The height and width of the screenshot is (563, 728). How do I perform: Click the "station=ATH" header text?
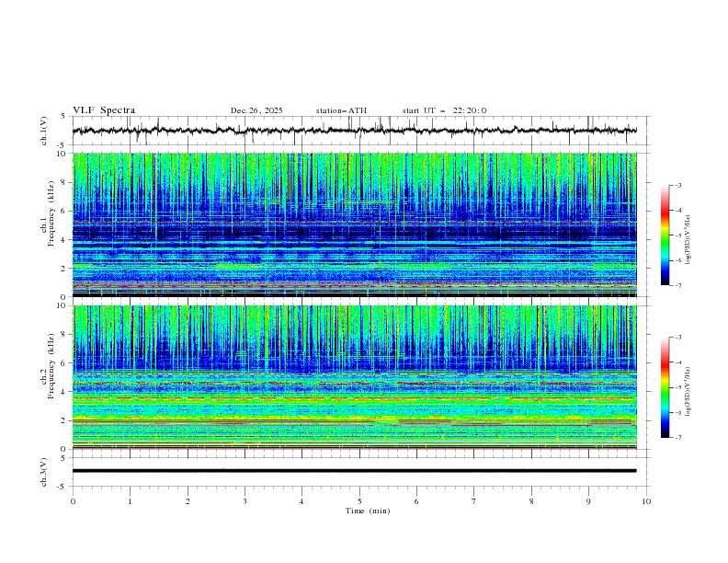point(341,110)
